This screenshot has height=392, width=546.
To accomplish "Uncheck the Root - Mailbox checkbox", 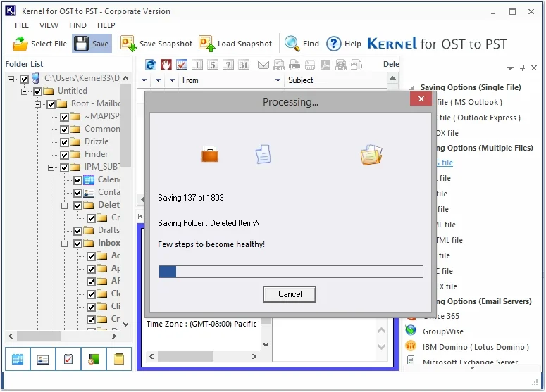I will pos(51,104).
